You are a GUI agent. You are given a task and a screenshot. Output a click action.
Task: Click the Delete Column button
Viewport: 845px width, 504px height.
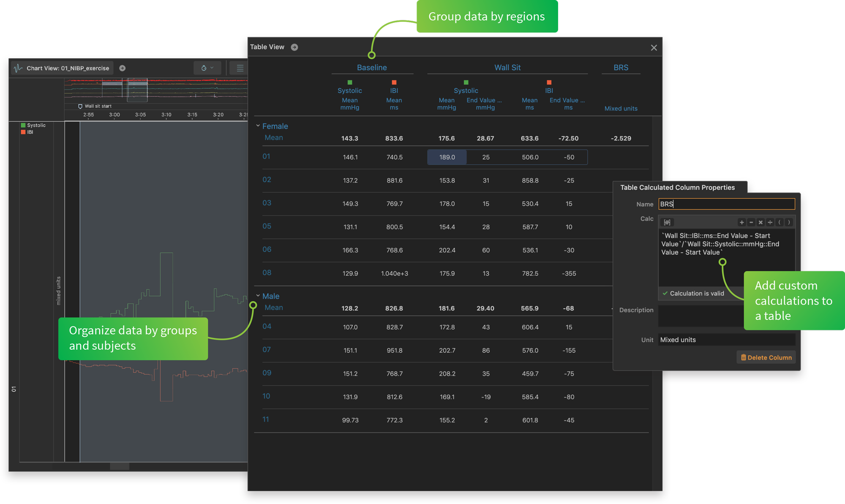[x=766, y=357]
